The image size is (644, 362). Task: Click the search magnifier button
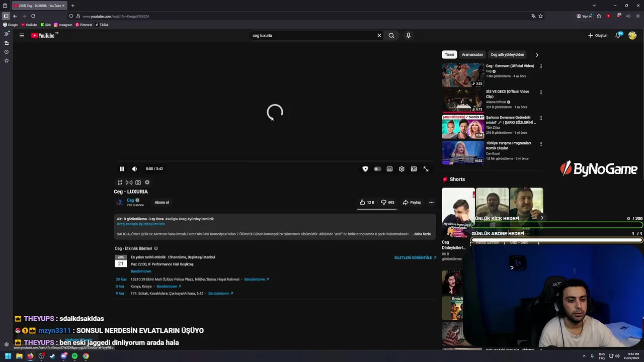tap(391, 36)
